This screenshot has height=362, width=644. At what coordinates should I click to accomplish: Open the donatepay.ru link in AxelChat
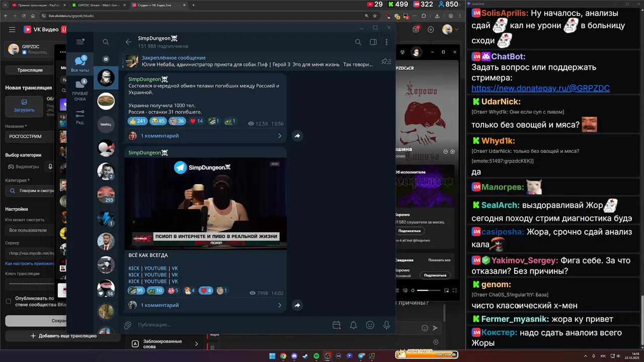click(x=540, y=88)
